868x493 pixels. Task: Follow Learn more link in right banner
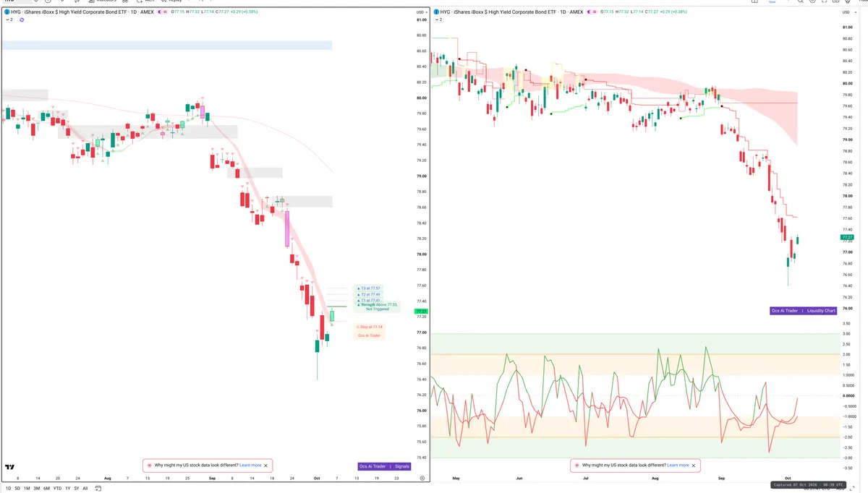point(678,466)
